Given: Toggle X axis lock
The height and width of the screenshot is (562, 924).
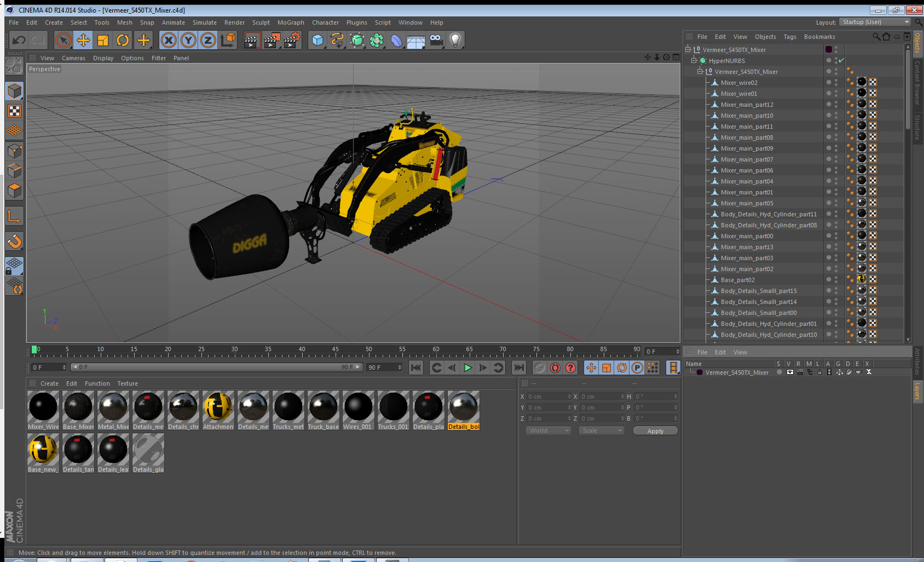Looking at the screenshot, I should point(169,40).
